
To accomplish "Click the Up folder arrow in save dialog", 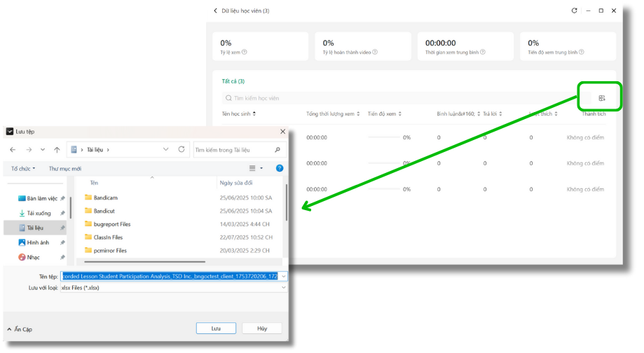I will pyautogui.click(x=57, y=150).
